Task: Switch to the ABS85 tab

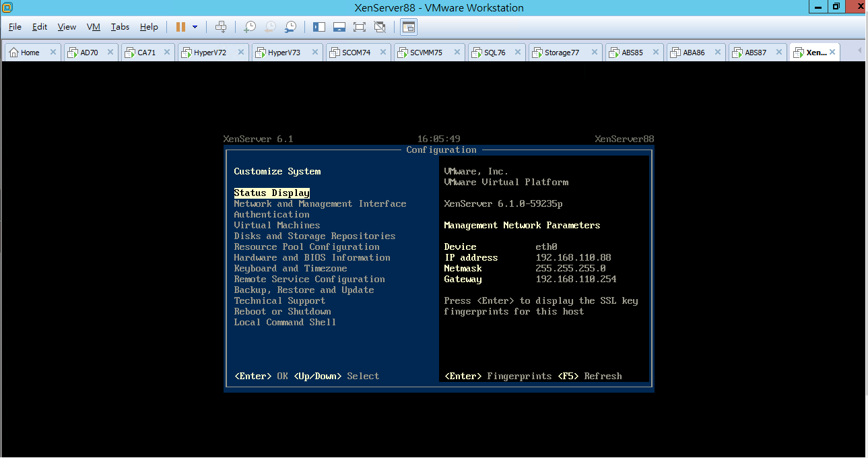Action: tap(634, 53)
